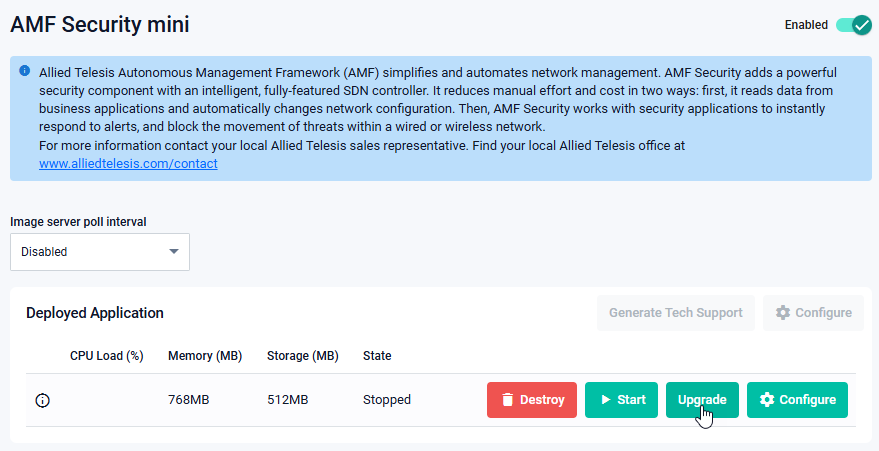Click the State column header
This screenshot has width=879, height=451.
tap(377, 356)
